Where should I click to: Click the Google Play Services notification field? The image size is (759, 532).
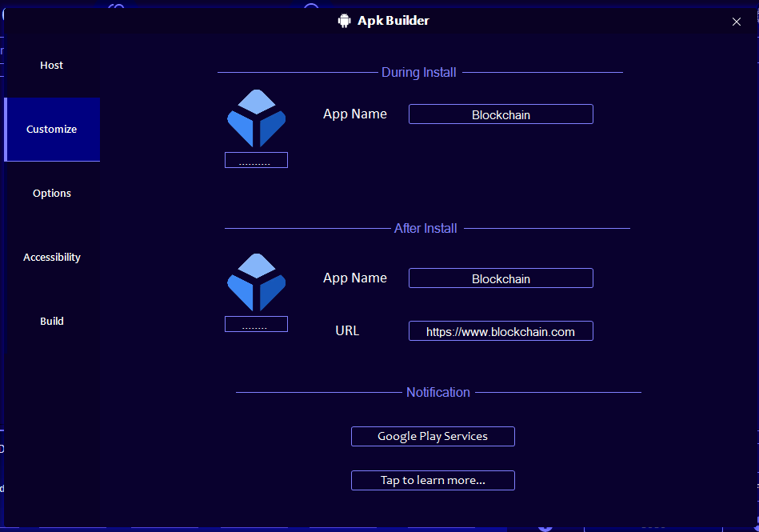(433, 436)
